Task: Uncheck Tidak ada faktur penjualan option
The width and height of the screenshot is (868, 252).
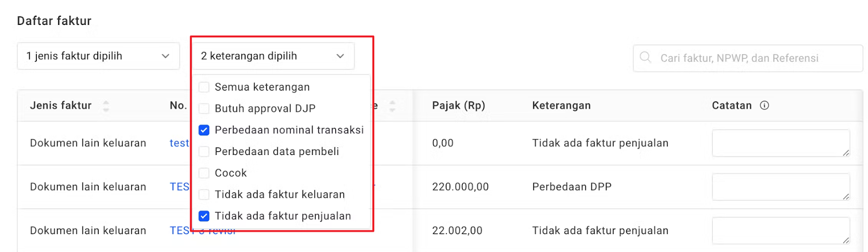Action: point(204,216)
